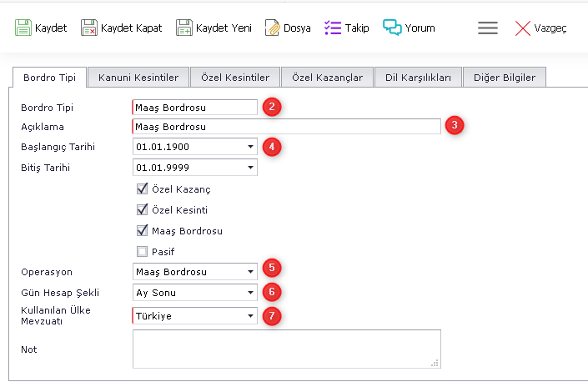Screen dimensions: 588x387
Task: Expand the Operasyon dropdown
Action: point(250,272)
